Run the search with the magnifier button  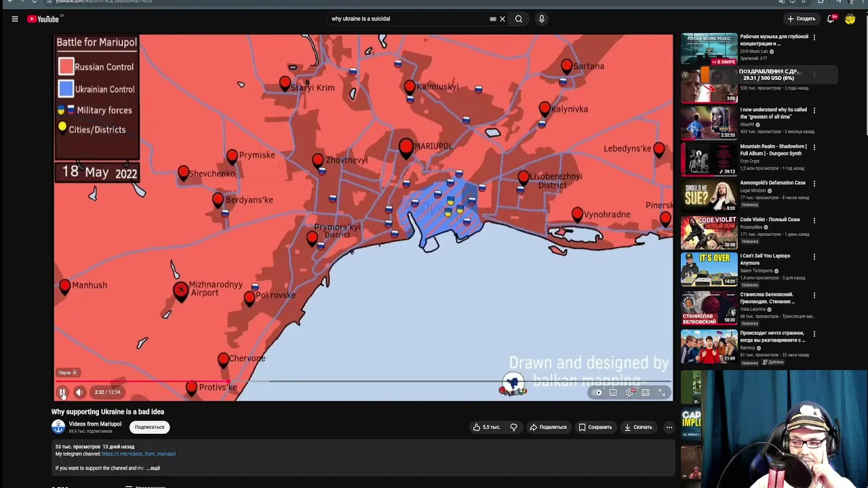(519, 19)
